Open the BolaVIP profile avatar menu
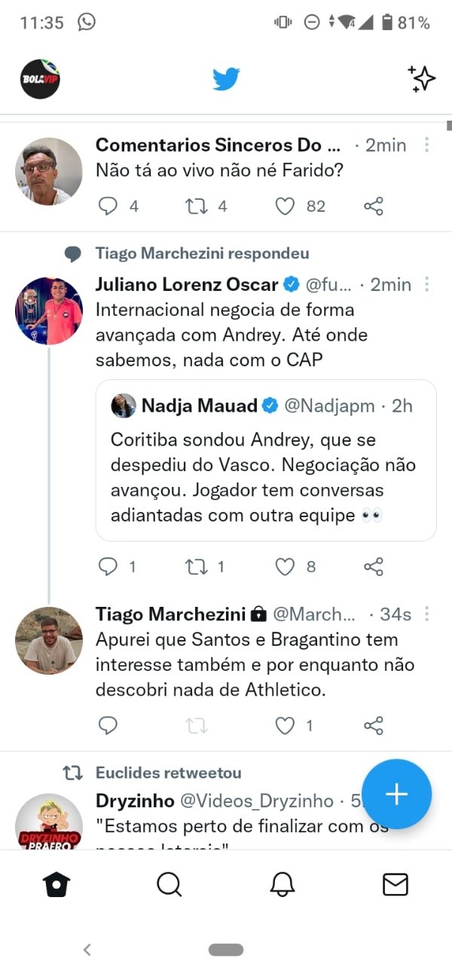Image resolution: width=452 pixels, height=980 pixels. [x=40, y=78]
